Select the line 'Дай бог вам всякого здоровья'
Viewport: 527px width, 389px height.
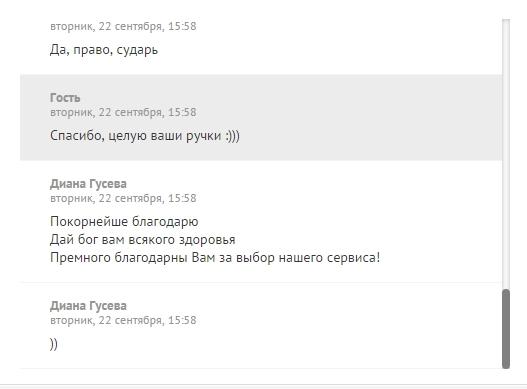(143, 240)
